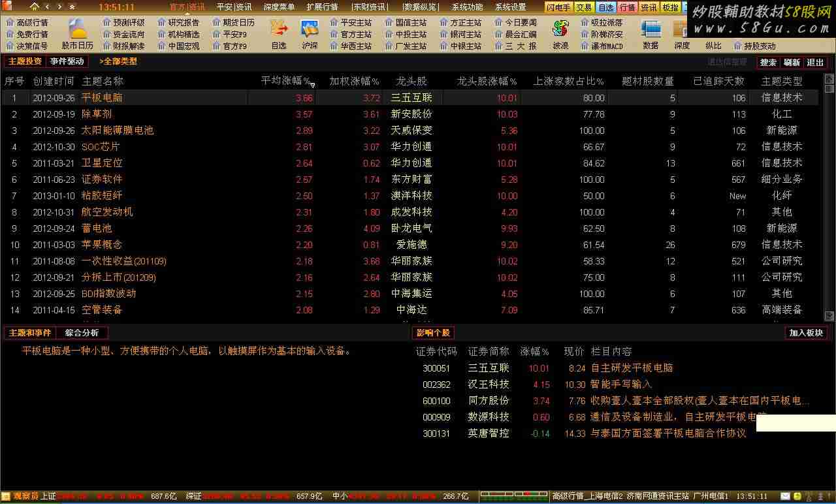Screen dimensions: 836x504
Task: Open 今日要闻 news entry
Action: pyautogui.click(x=516, y=22)
